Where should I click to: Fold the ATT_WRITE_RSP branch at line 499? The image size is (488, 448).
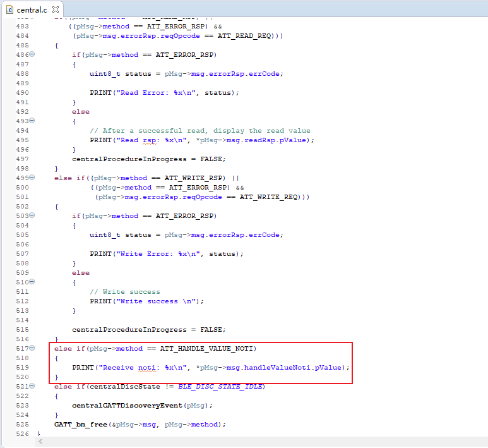[32, 178]
